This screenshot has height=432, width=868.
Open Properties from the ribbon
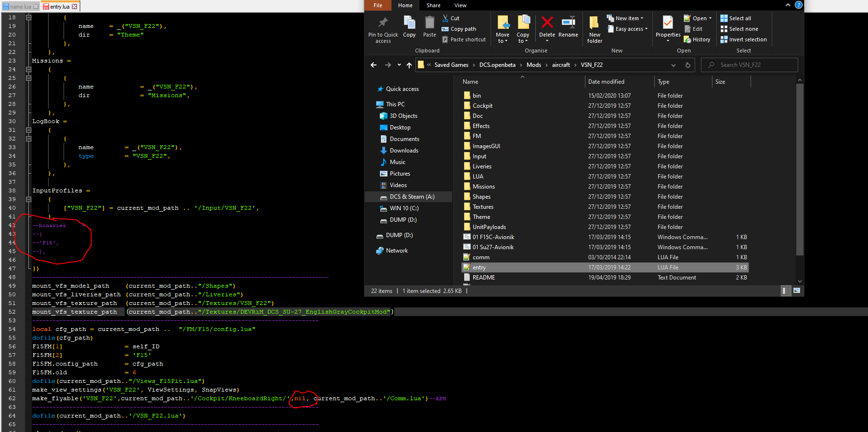(668, 23)
